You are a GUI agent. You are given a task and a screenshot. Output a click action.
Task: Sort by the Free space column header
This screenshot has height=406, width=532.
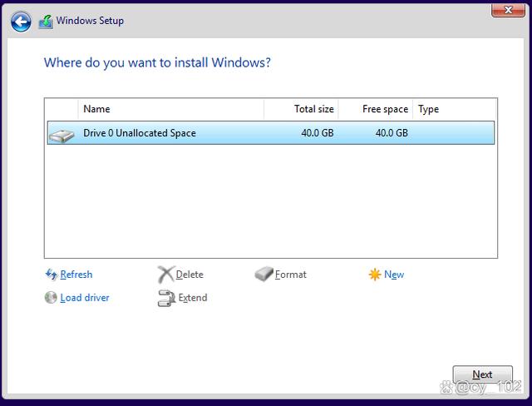376,109
